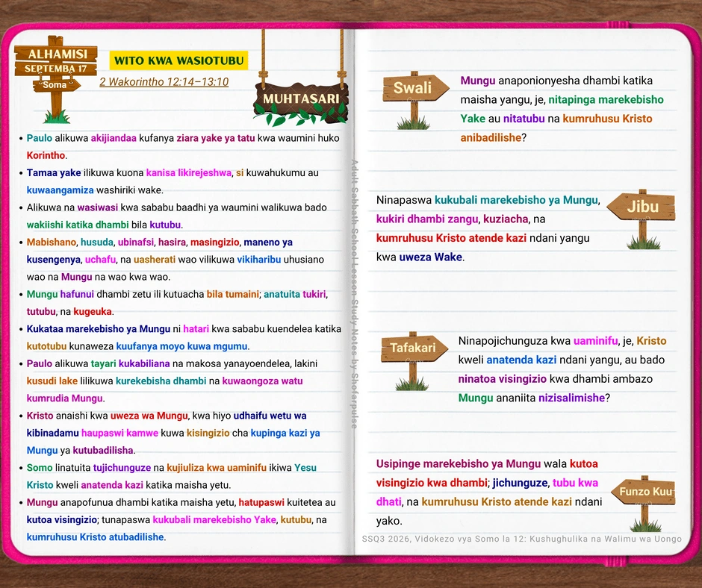This screenshot has width=702, height=588.
Task: Click the phrase kukubali marekebisho Yake
Action: [214, 520]
